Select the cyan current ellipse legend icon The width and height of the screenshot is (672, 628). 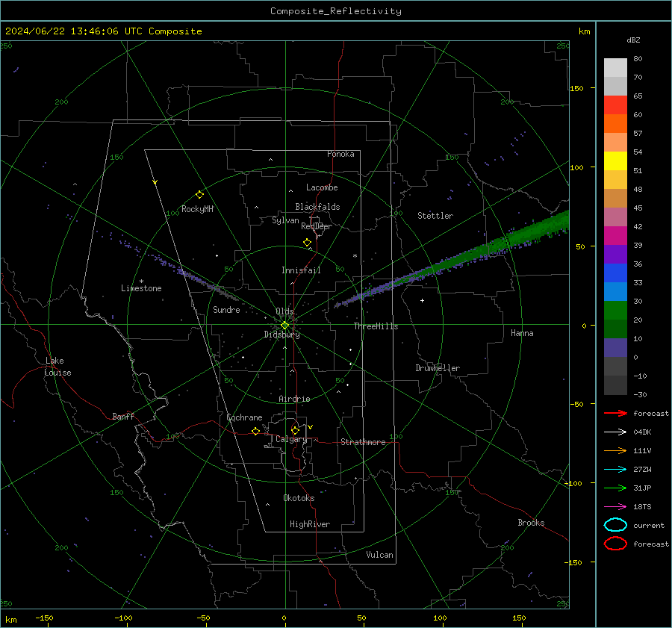(615, 525)
